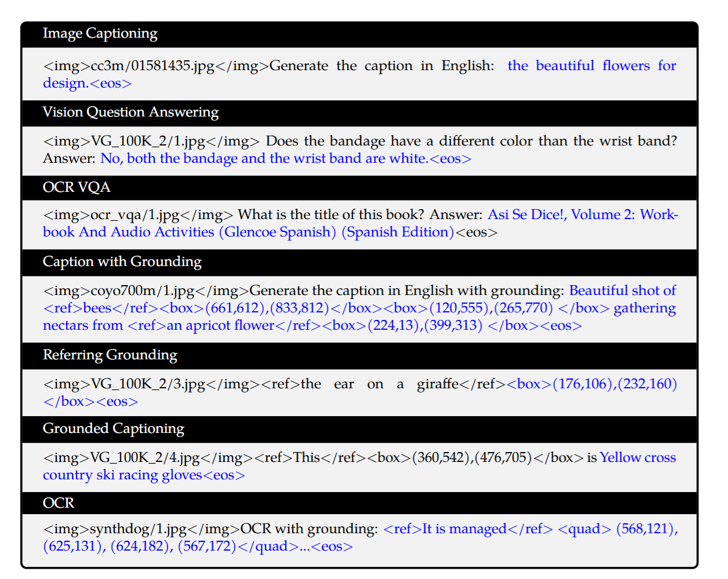This screenshot has width=728, height=579.
Task: Click the "What is the title of this book?" prompt
Action: coord(330,214)
